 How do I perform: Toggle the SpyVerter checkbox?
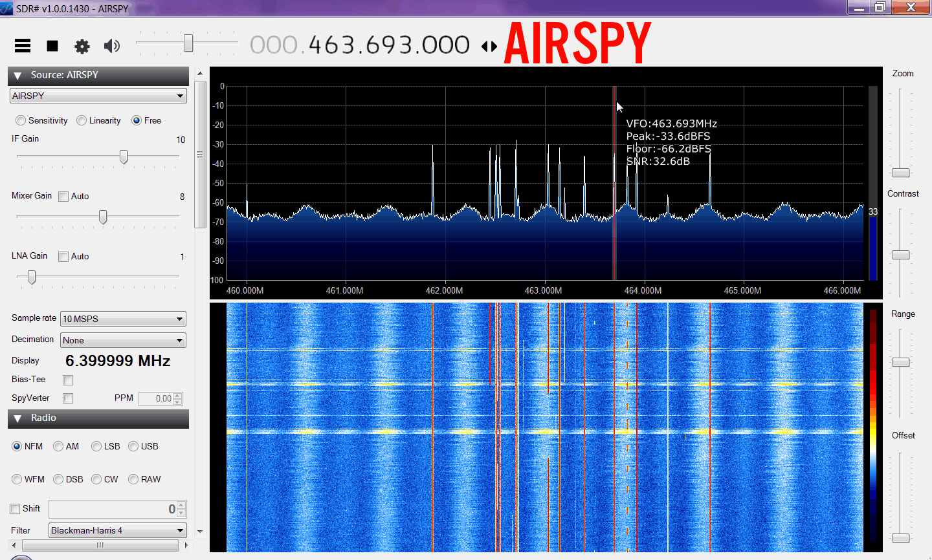click(x=68, y=398)
